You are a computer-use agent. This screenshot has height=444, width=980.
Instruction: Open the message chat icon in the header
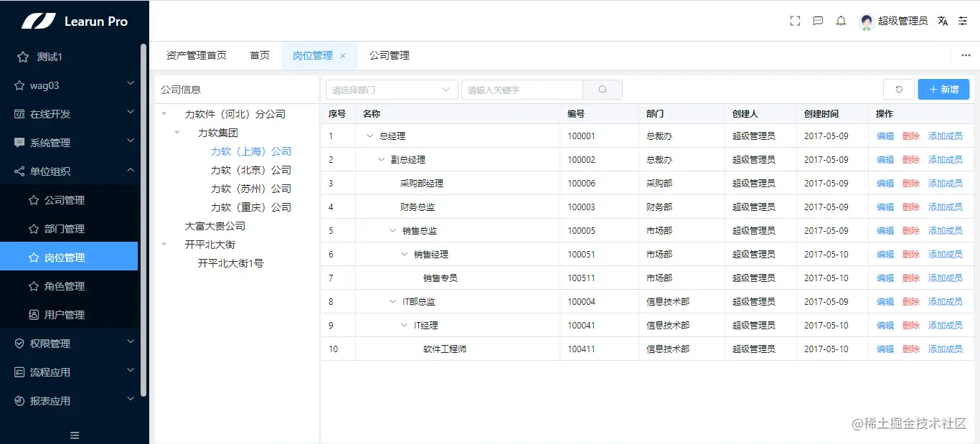point(818,21)
